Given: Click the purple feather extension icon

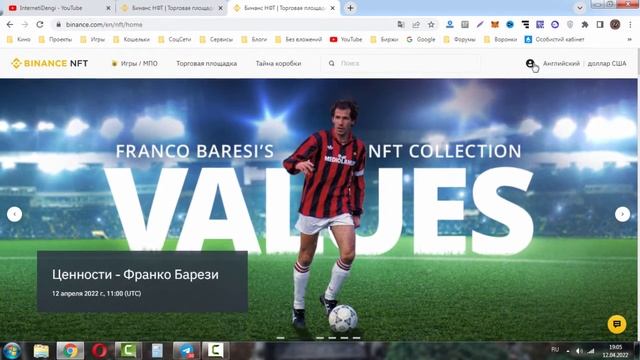Looking at the screenshot, I should click(480, 24).
